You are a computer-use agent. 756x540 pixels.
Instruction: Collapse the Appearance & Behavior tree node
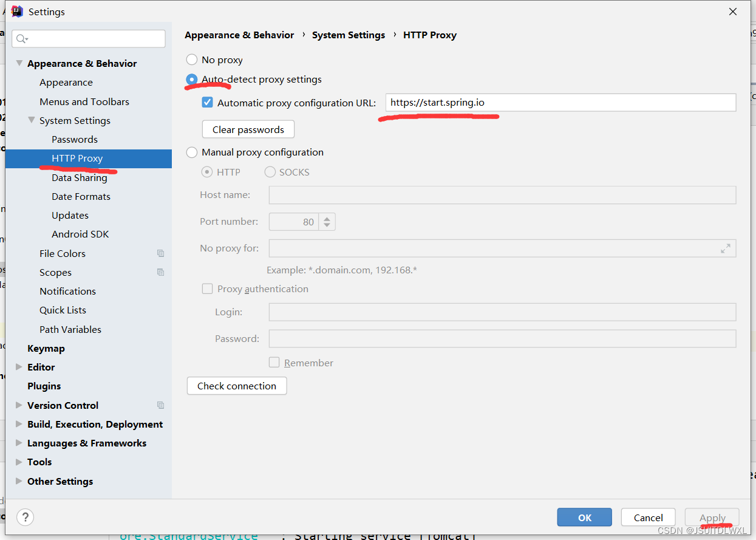[19, 63]
